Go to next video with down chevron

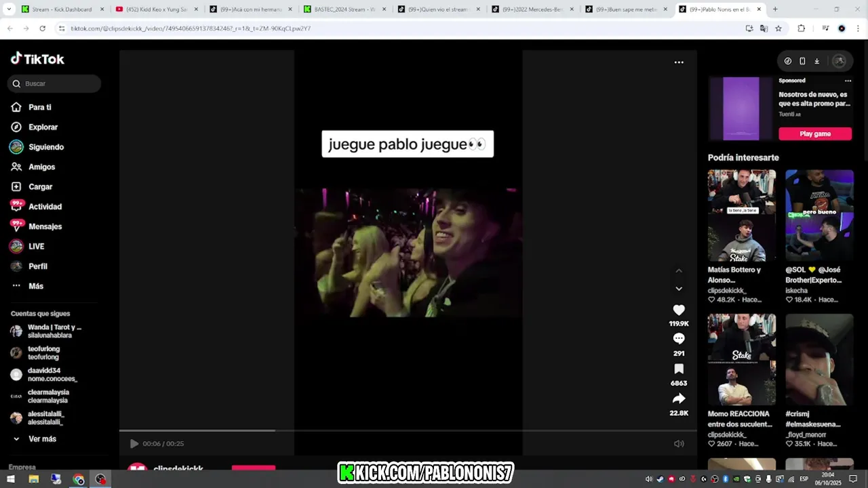coord(679,289)
